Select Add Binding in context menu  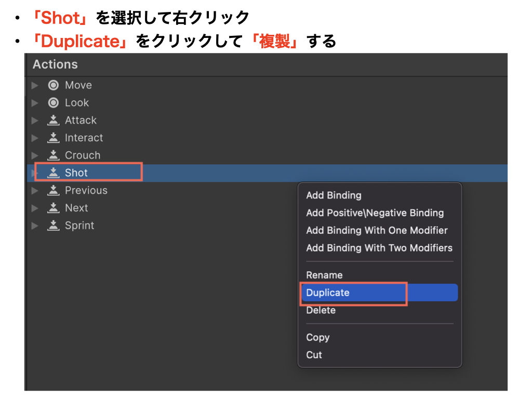point(334,195)
